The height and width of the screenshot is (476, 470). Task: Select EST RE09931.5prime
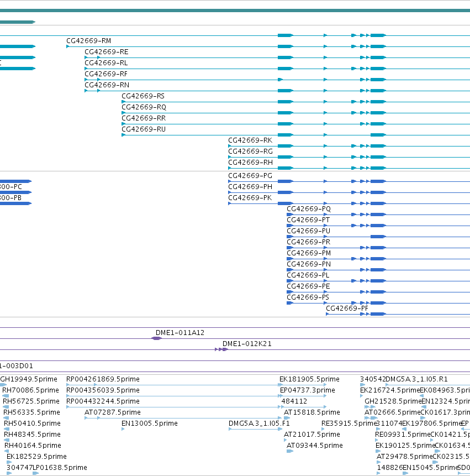pyautogui.click(x=403, y=435)
